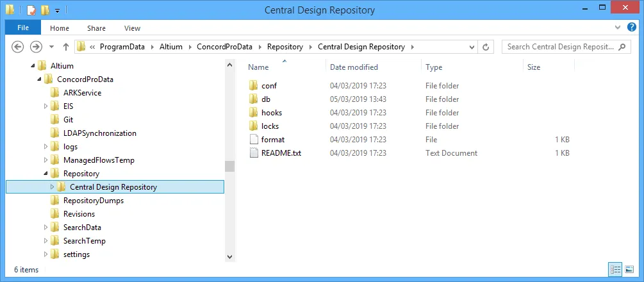Expand the logs tree node
Image resolution: width=644 pixels, height=282 pixels.
pyautogui.click(x=45, y=147)
